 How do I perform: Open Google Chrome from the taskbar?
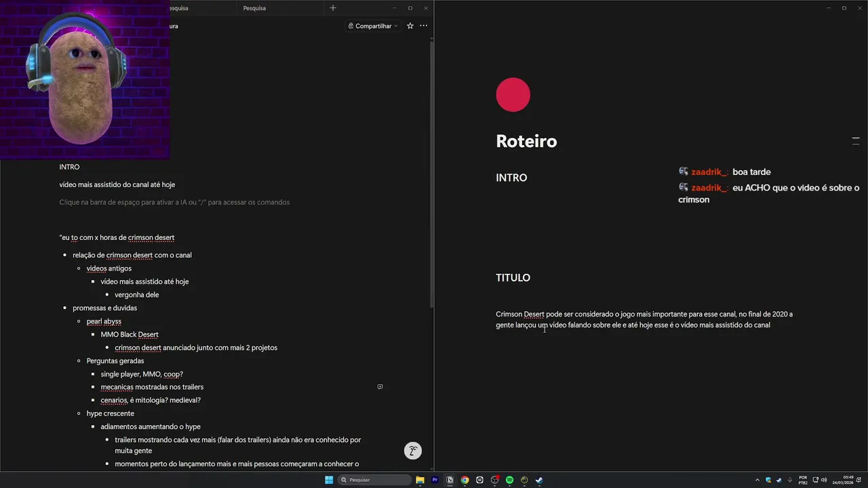coord(465,480)
